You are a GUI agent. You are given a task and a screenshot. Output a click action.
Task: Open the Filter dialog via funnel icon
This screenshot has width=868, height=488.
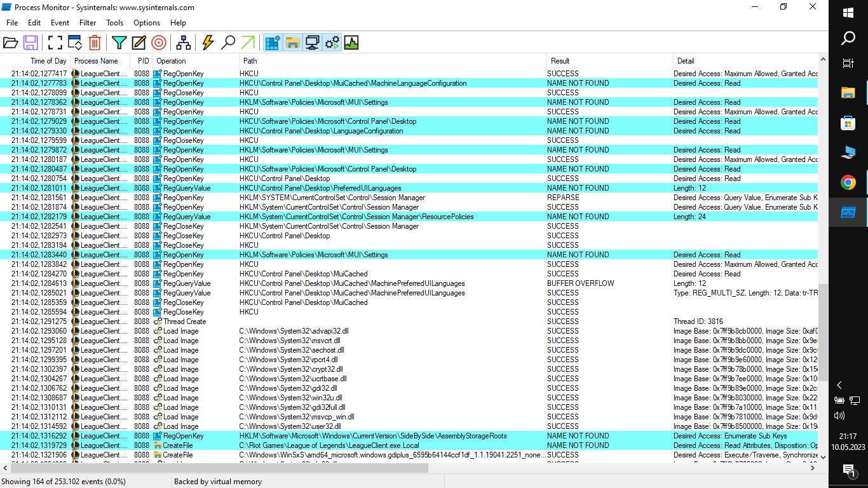[x=119, y=43]
